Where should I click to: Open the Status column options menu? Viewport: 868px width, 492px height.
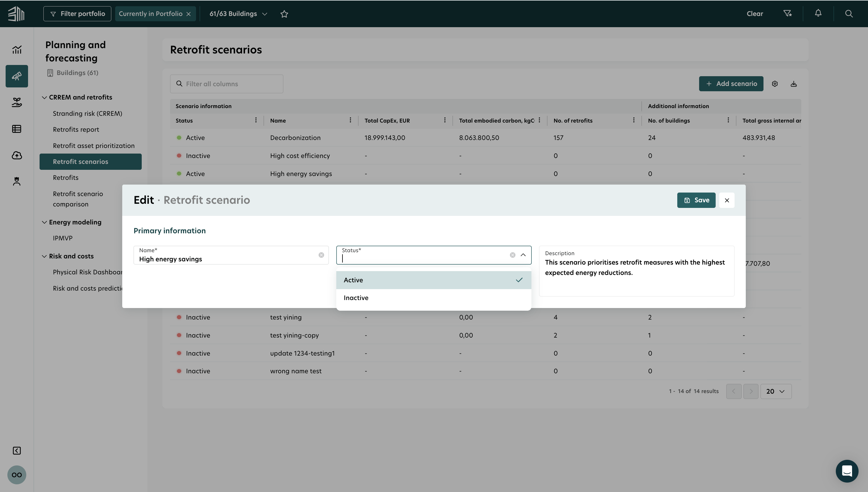pyautogui.click(x=256, y=120)
